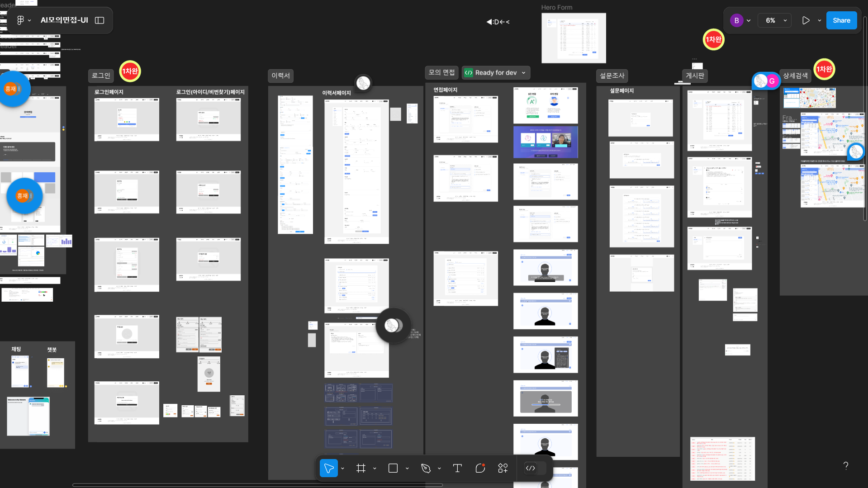The image size is (868, 488).
Task: Open the Figma main menu
Action: click(x=24, y=20)
